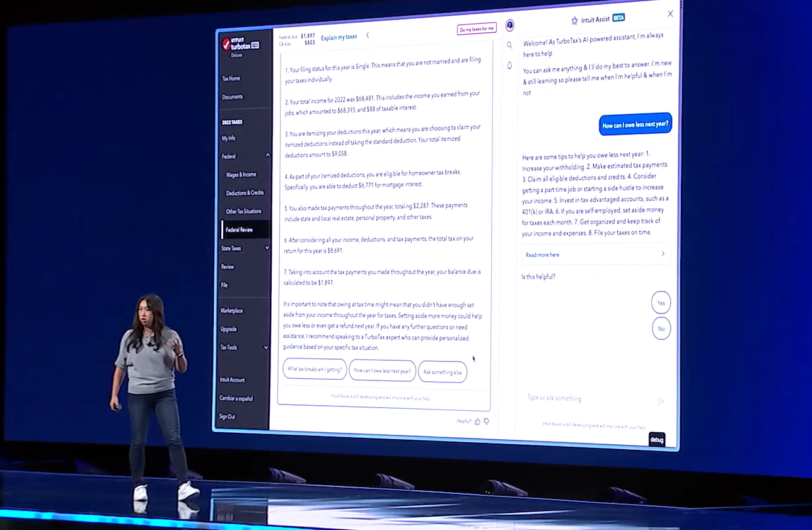
Task: Expand the Read more here link
Action: pyautogui.click(x=594, y=254)
